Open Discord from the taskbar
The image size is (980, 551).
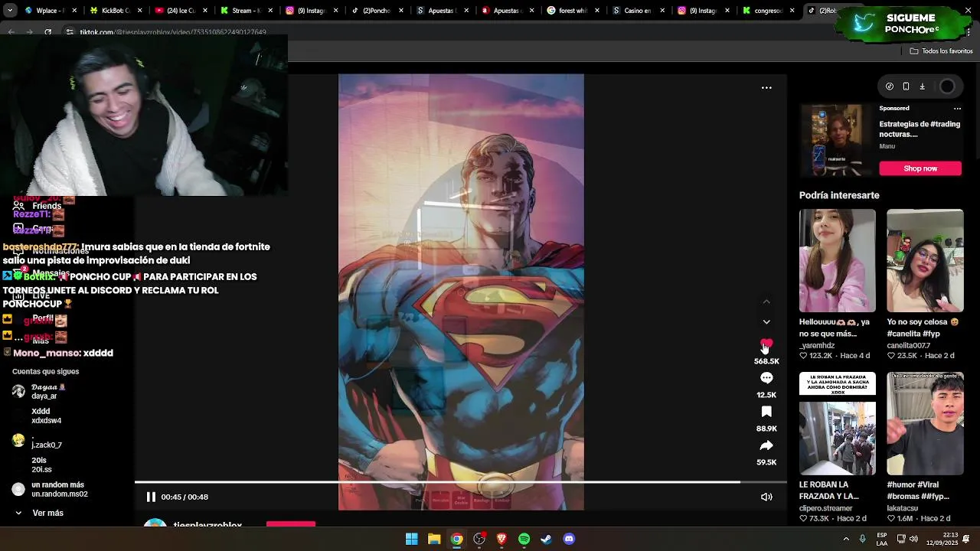click(569, 539)
